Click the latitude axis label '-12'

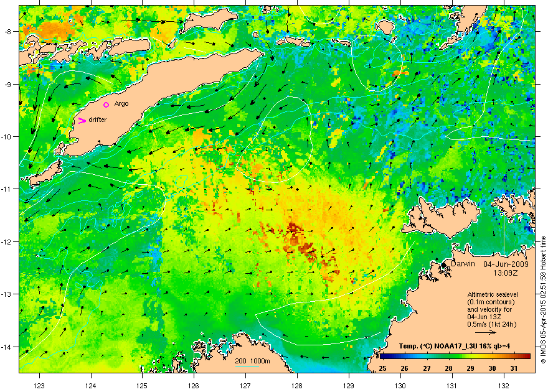coord(6,242)
